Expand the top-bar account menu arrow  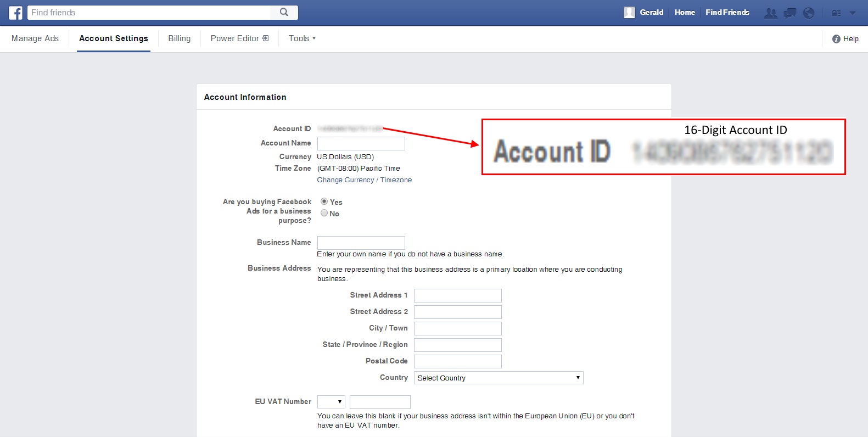point(853,13)
